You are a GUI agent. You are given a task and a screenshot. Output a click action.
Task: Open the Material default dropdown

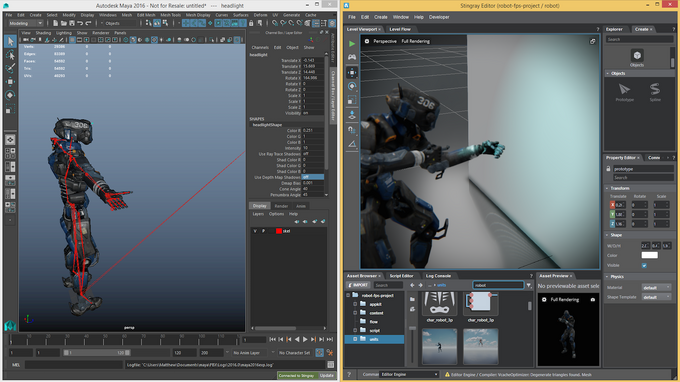(656, 287)
